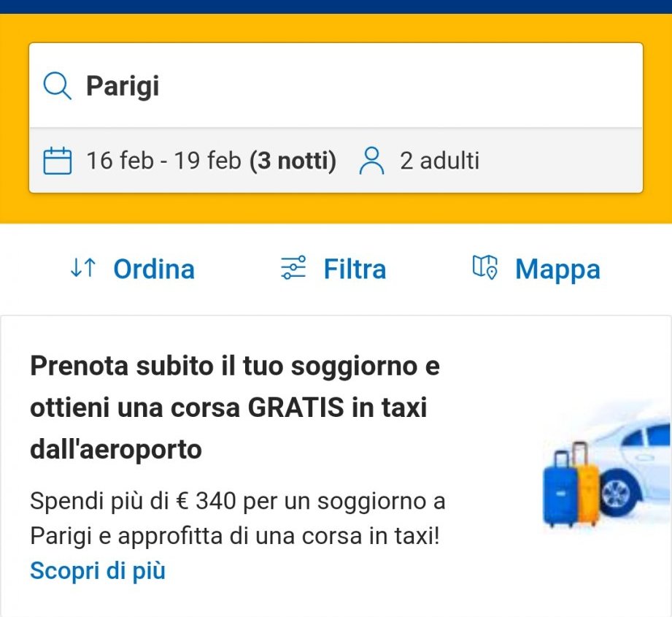The height and width of the screenshot is (617, 672).
Task: Tap the blue suitcase image
Action: (558, 488)
